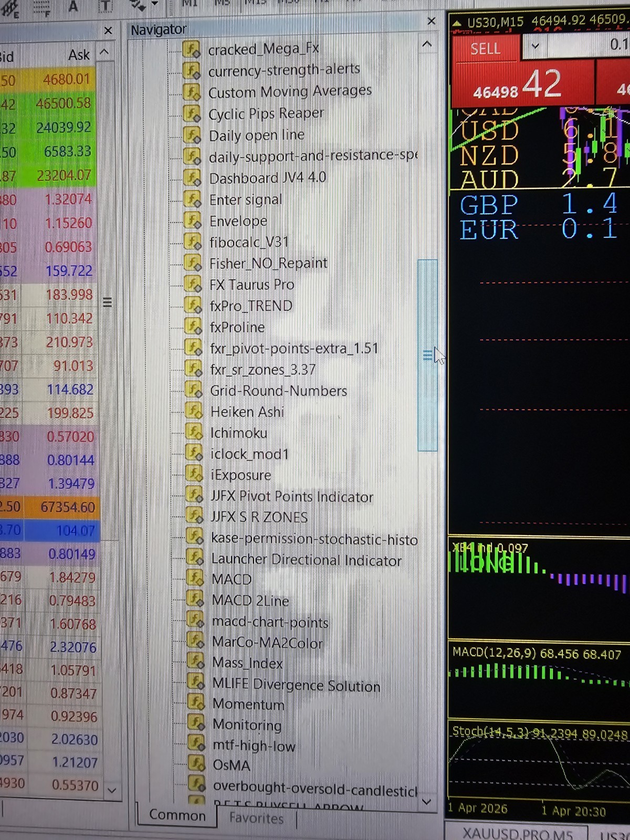This screenshot has width=630, height=840.
Task: Click the Daily open line indicator icon
Action: [192, 135]
